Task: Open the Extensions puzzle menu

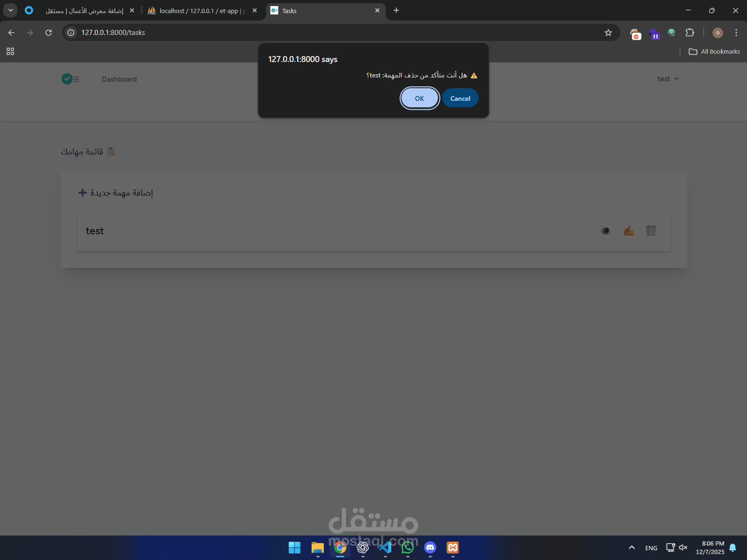Action: (x=690, y=33)
